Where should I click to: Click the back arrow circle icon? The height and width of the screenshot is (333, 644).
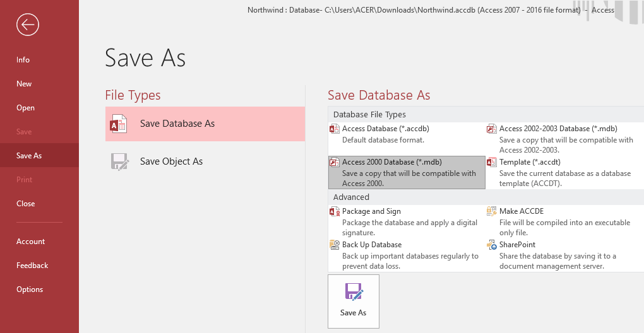[x=28, y=25]
